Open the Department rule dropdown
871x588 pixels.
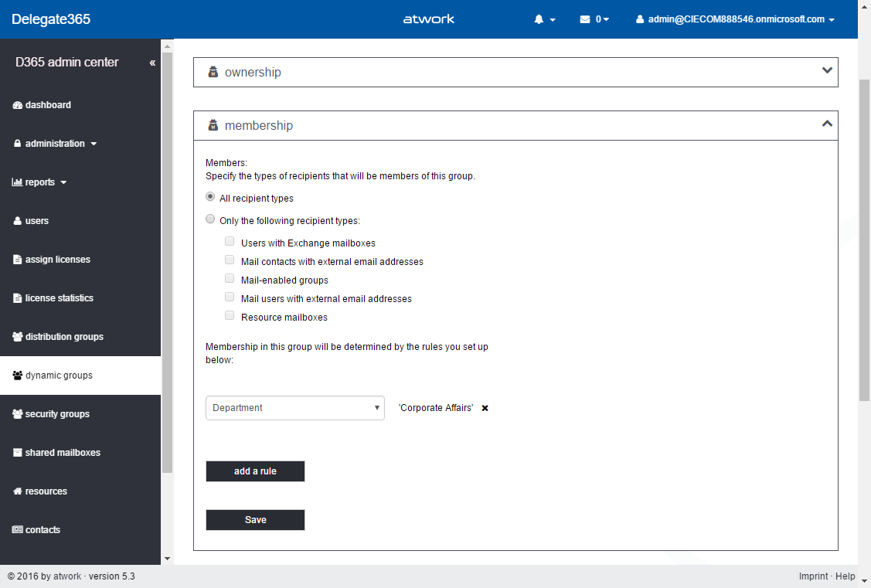[x=294, y=408]
